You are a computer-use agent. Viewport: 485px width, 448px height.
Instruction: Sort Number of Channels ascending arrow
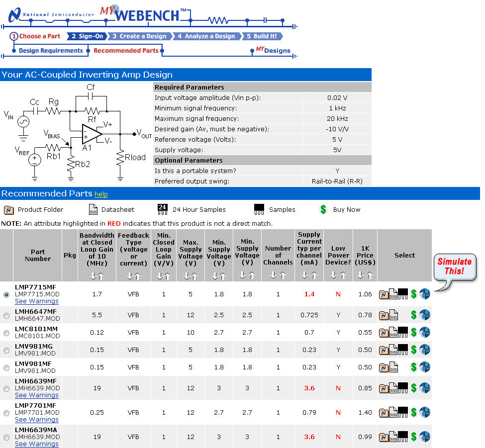tap(283, 275)
